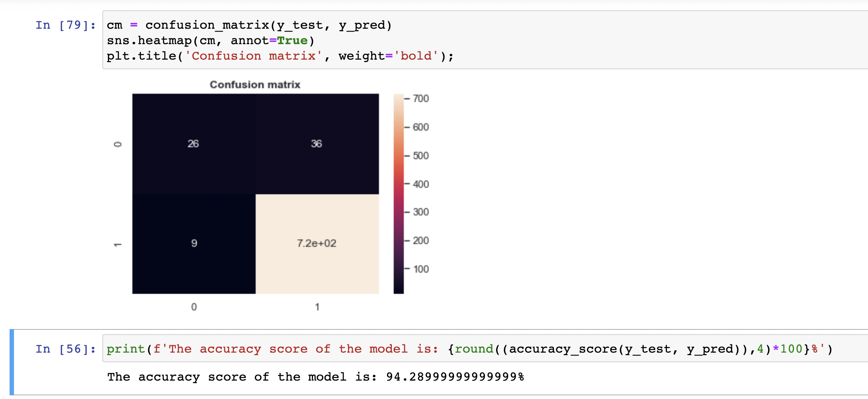Viewport: 868px width, 399px height.
Task: Click the heatmap cell showing 7.2e+02
Action: point(317,243)
